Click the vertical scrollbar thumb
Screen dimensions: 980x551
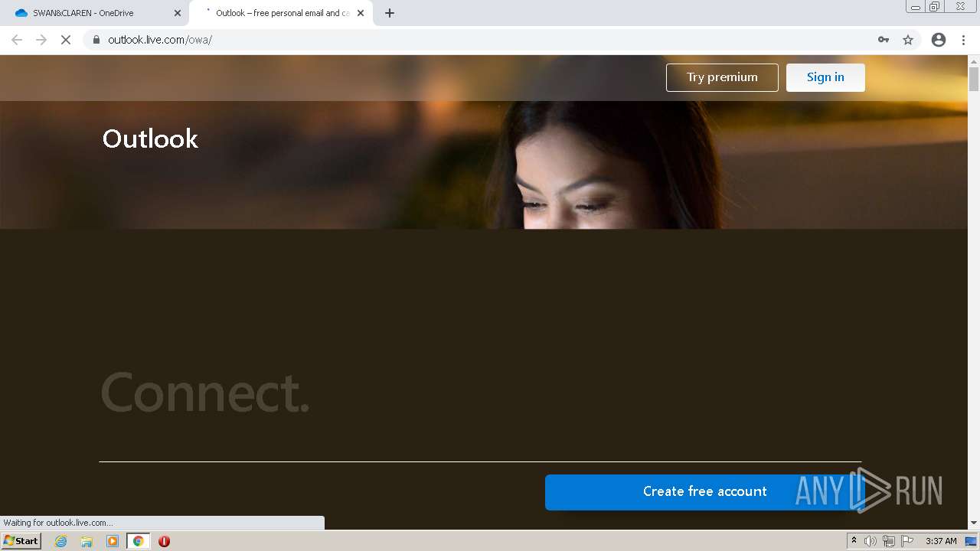point(974,79)
